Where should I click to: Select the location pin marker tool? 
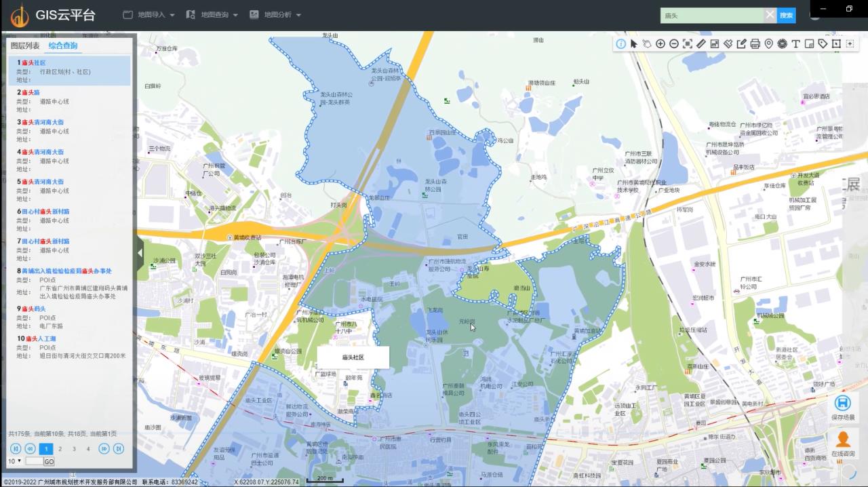click(x=768, y=43)
